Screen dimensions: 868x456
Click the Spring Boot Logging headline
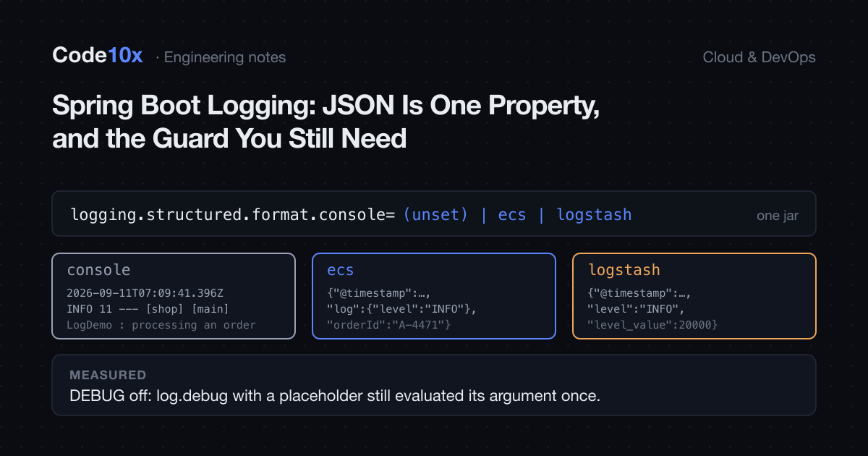coord(326,122)
